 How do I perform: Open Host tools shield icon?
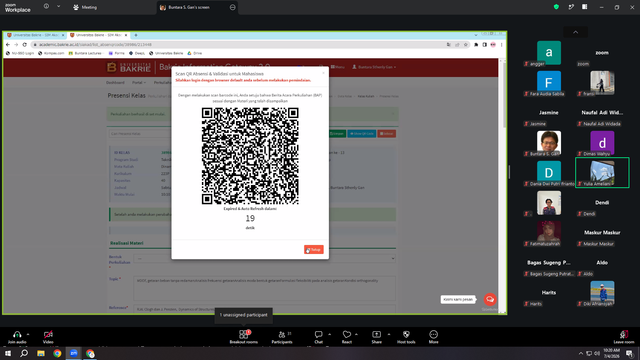tap(406, 334)
